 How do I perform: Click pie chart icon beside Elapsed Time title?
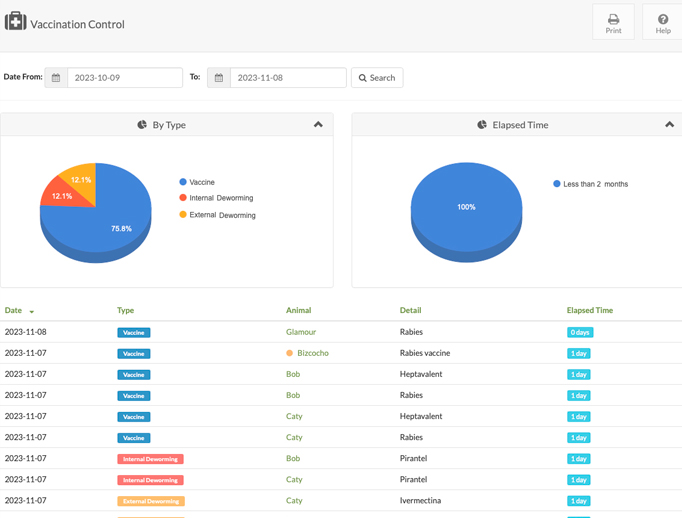point(482,125)
